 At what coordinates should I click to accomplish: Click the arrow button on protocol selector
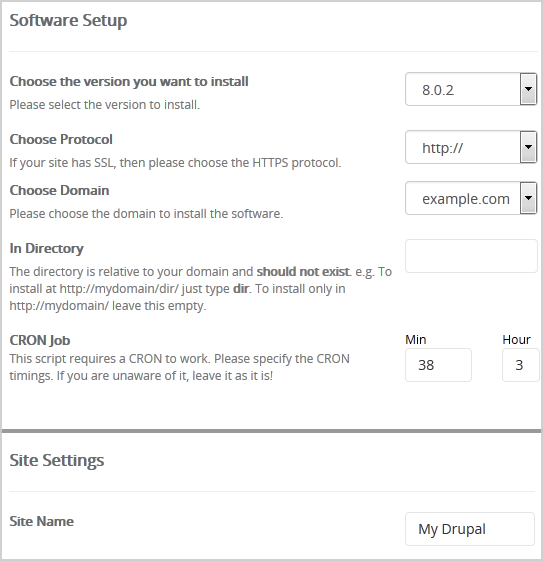pyautogui.click(x=528, y=147)
